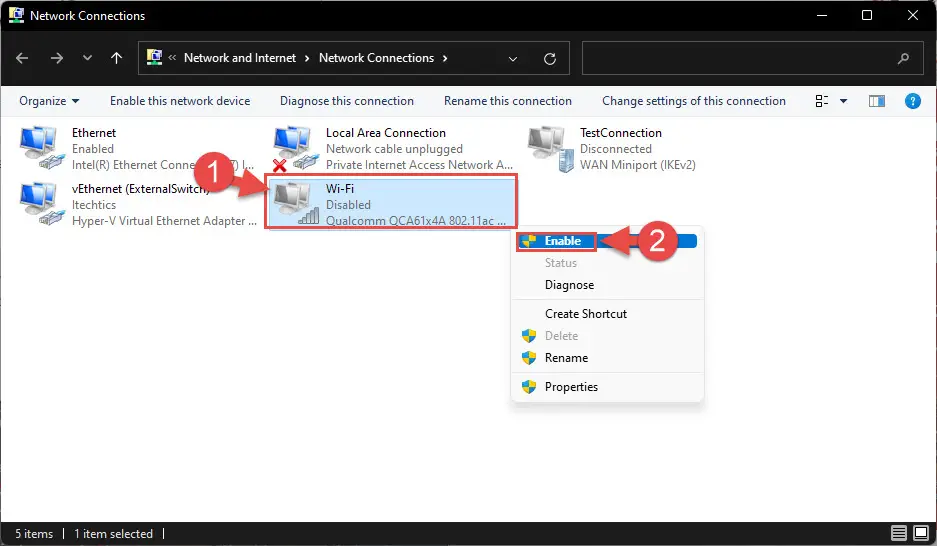
Task: Switch to large icons view in status bar
Action: pyautogui.click(x=921, y=533)
